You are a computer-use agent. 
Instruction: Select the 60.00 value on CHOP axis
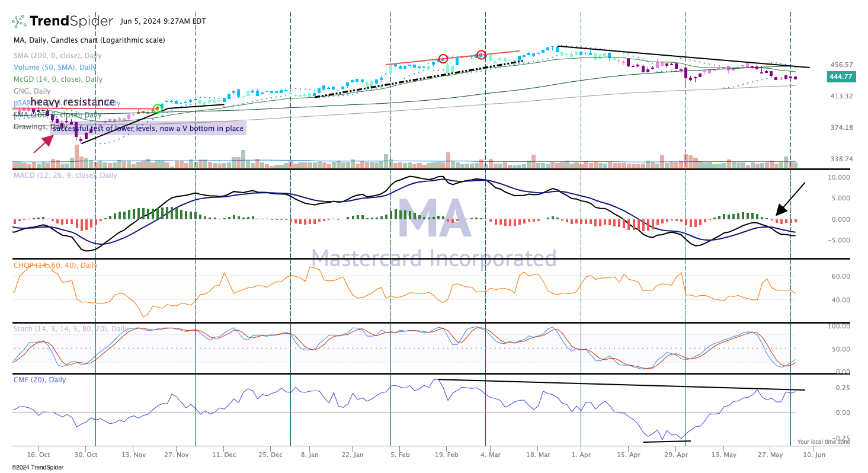(x=841, y=276)
